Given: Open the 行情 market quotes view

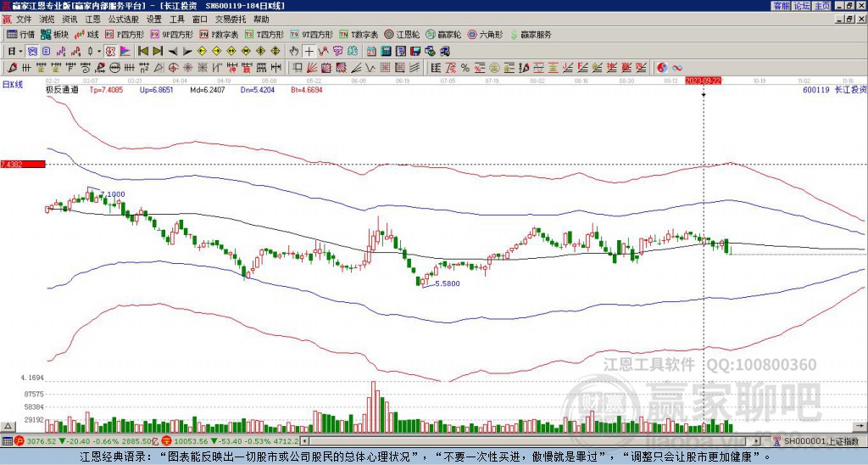Looking at the screenshot, I should point(20,34).
